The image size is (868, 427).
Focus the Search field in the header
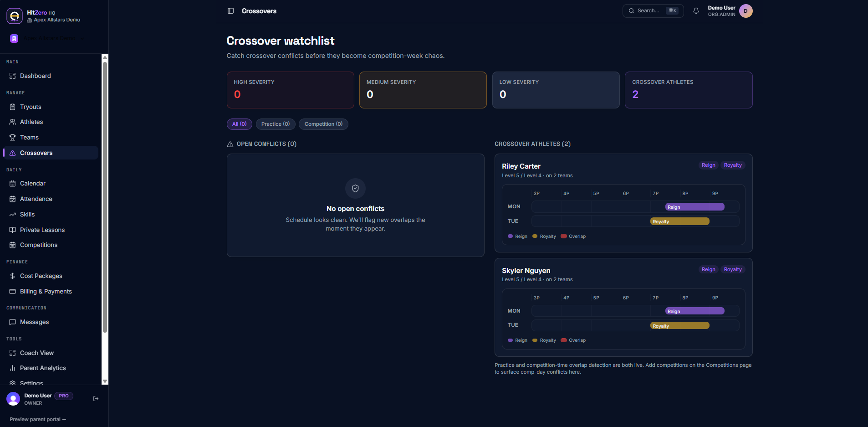tap(653, 11)
